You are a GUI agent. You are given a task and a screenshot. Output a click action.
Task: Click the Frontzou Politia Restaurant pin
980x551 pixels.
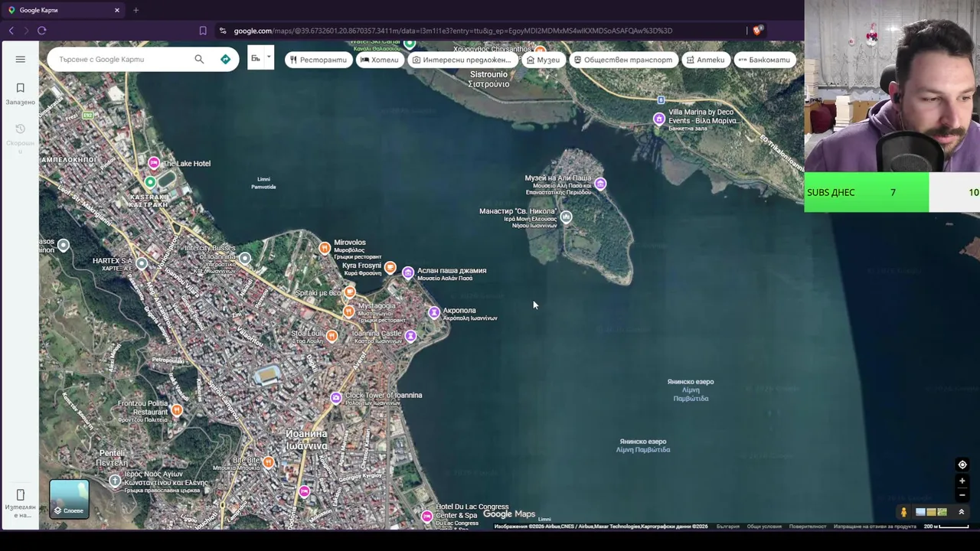coord(177,410)
